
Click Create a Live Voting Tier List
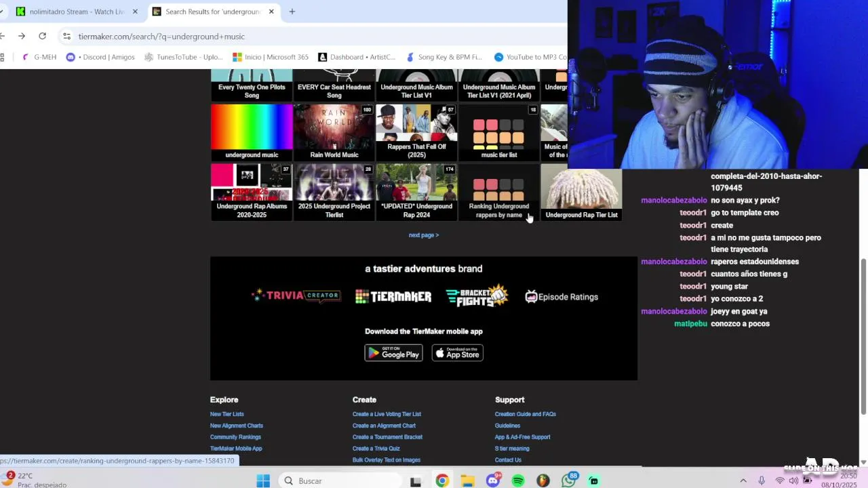coord(387,414)
